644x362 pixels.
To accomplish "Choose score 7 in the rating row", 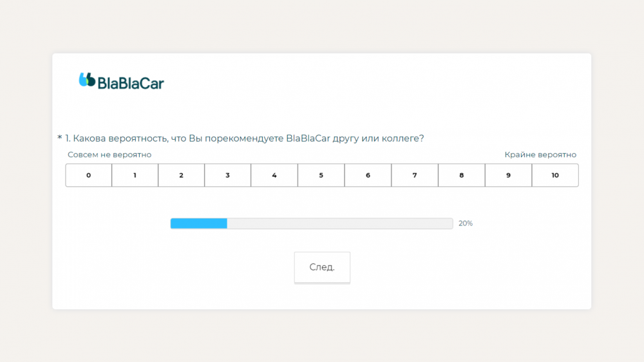I will 415,175.
